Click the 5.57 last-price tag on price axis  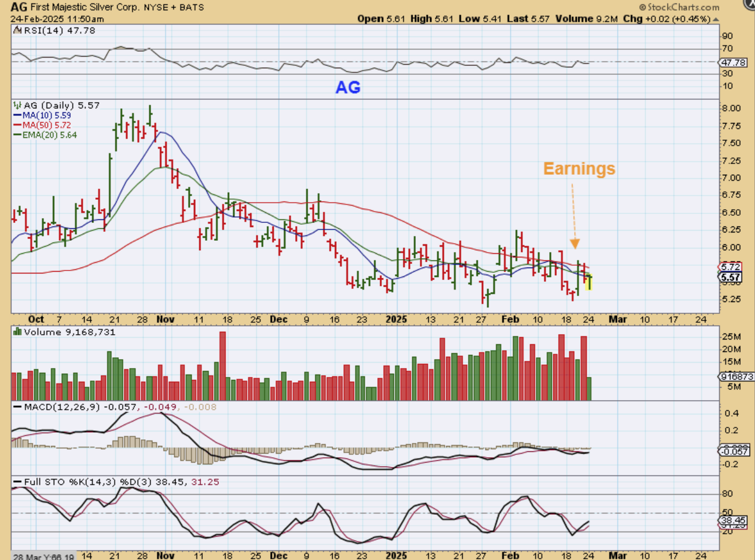point(731,277)
